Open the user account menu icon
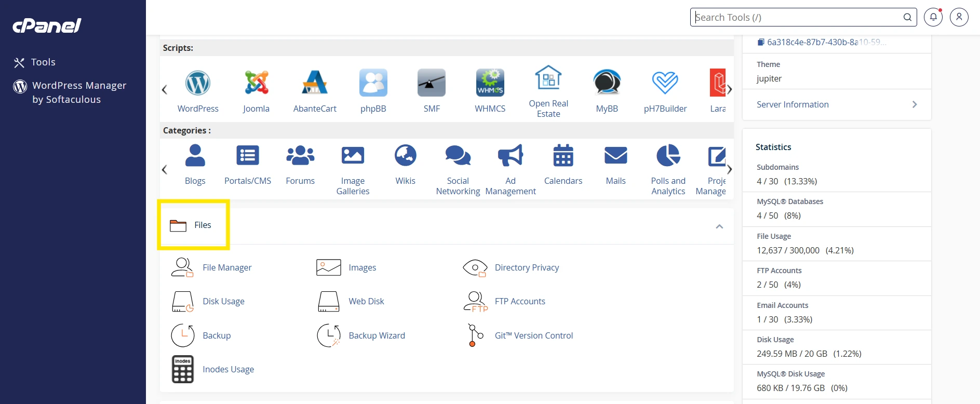The image size is (980, 404). [959, 17]
